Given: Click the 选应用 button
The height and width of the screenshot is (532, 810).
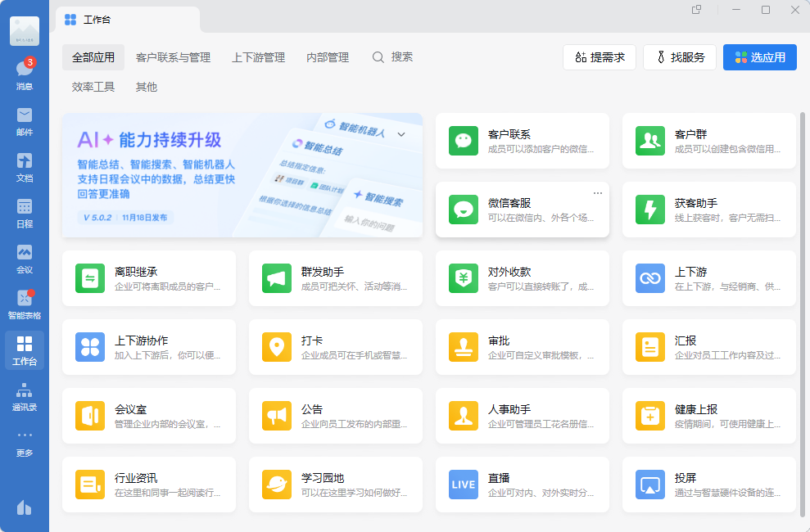Looking at the screenshot, I should coord(759,57).
